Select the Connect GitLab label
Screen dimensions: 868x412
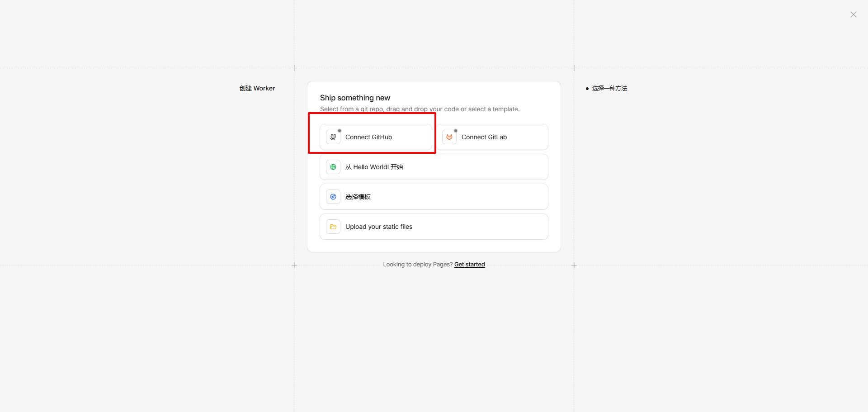click(x=484, y=137)
